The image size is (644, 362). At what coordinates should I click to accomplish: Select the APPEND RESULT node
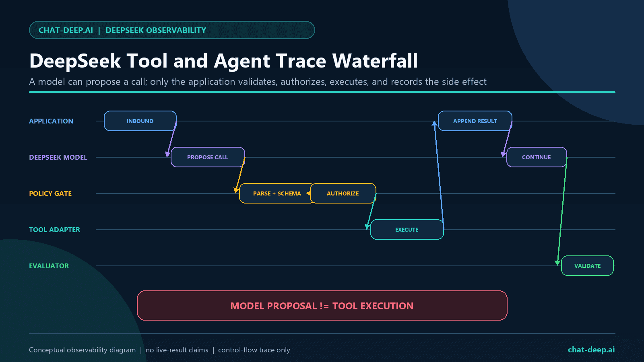click(475, 121)
